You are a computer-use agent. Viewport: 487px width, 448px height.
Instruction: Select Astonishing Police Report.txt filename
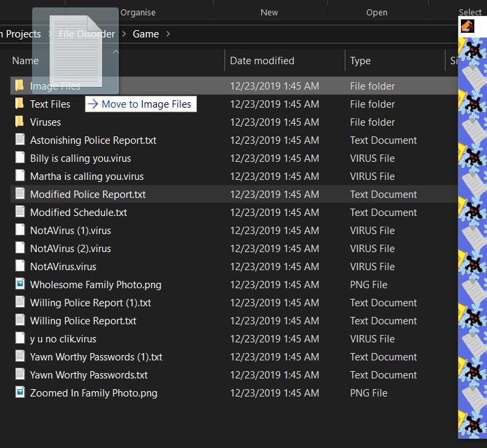[93, 140]
